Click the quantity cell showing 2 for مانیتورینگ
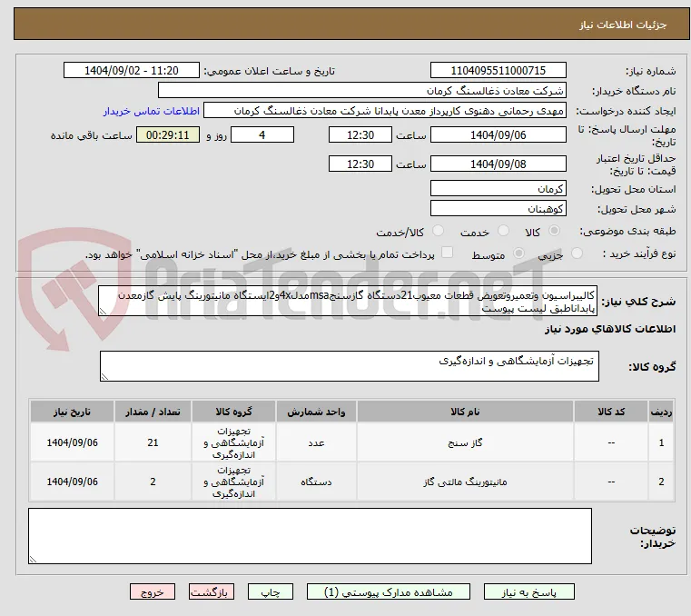Viewport: 691px width, 616px height. pos(153,482)
